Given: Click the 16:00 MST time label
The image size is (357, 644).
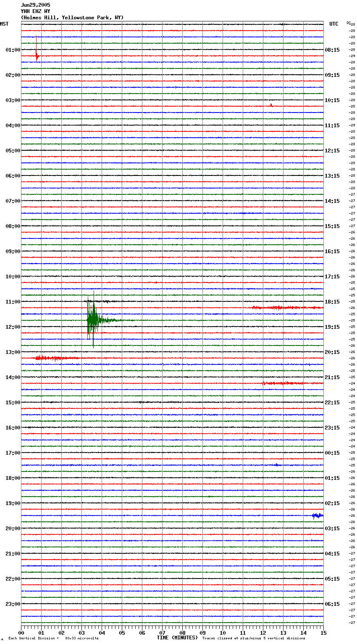Looking at the screenshot, I should coord(13,428).
